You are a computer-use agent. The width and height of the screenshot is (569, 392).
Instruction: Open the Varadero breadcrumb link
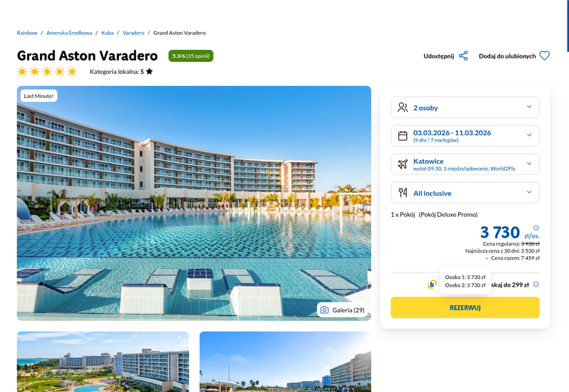[133, 33]
